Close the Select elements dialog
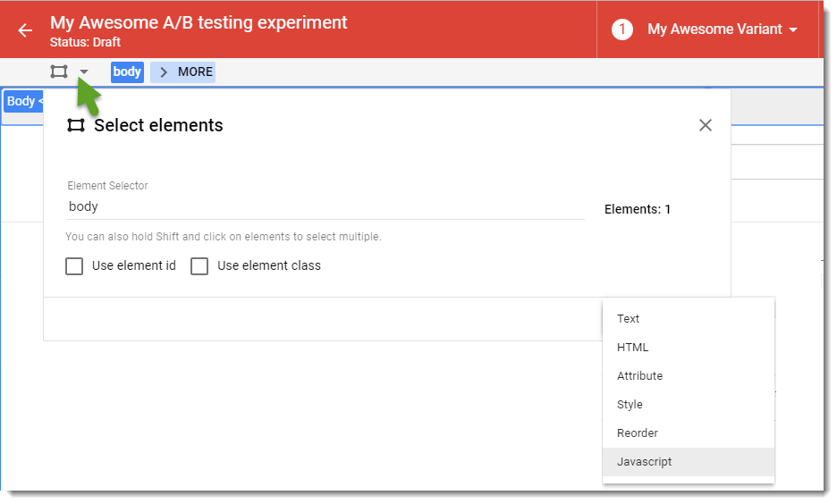Viewport: 837px width, 504px height. click(x=706, y=125)
